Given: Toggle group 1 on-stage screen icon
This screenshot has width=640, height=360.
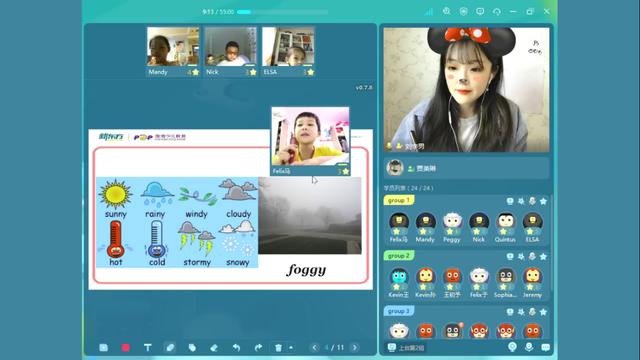Looking at the screenshot, I should coord(510,201).
